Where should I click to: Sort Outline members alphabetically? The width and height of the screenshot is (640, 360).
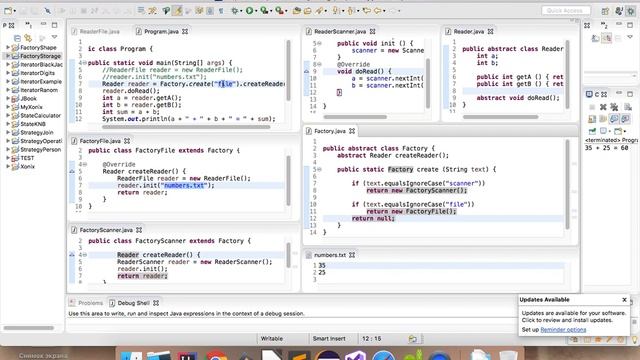coord(596,38)
